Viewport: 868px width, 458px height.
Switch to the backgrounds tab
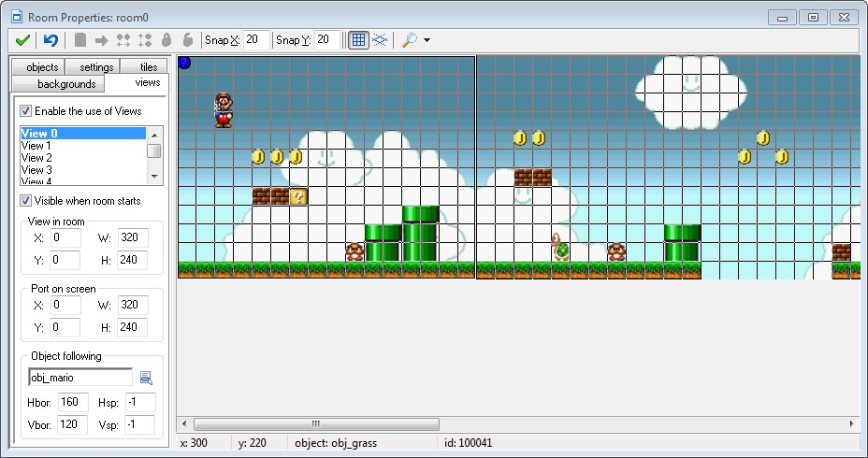(x=58, y=84)
